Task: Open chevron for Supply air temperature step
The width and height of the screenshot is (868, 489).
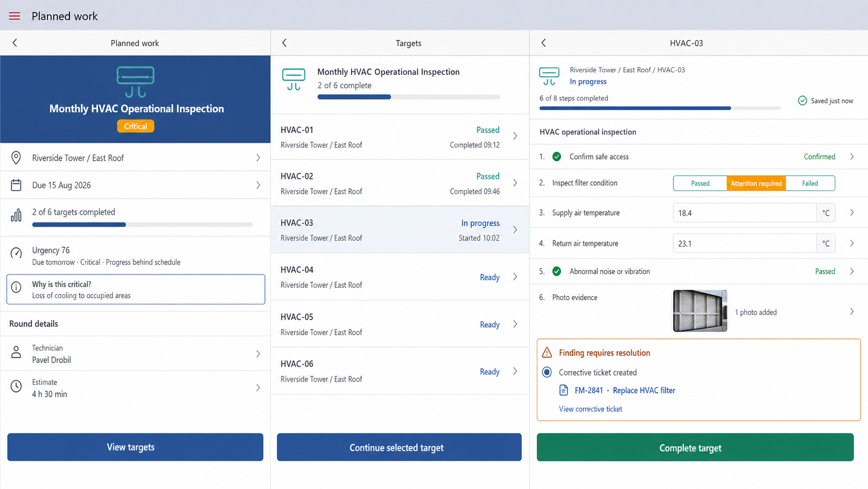Action: pyautogui.click(x=852, y=213)
